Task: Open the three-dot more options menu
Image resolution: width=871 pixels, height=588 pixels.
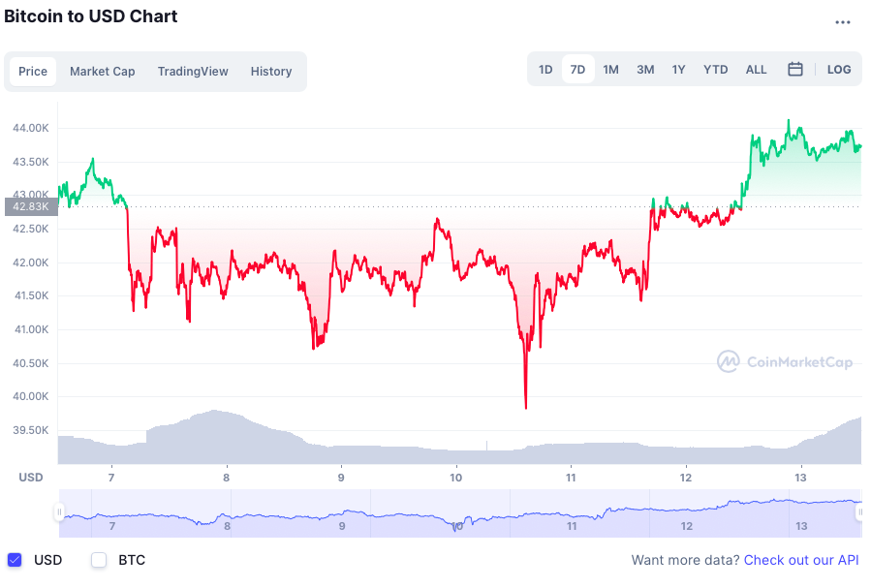Action: tap(843, 22)
